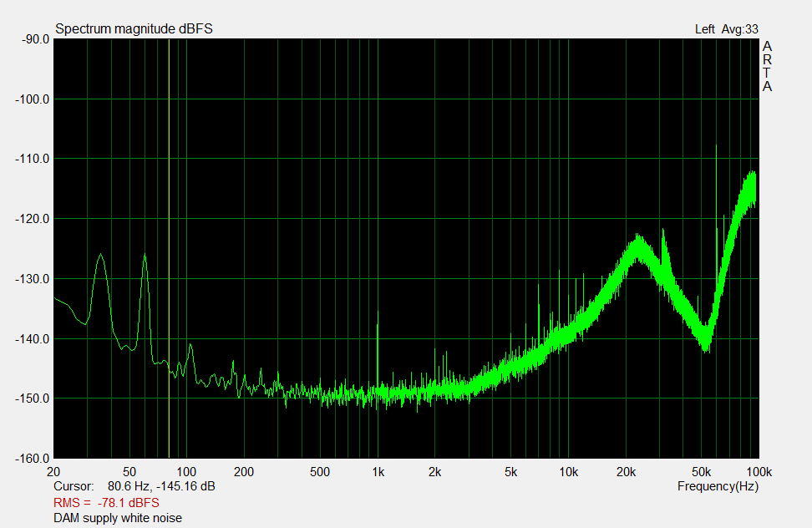
Task: Click the 60 Hz hum peak in spectrum
Action: click(145, 255)
